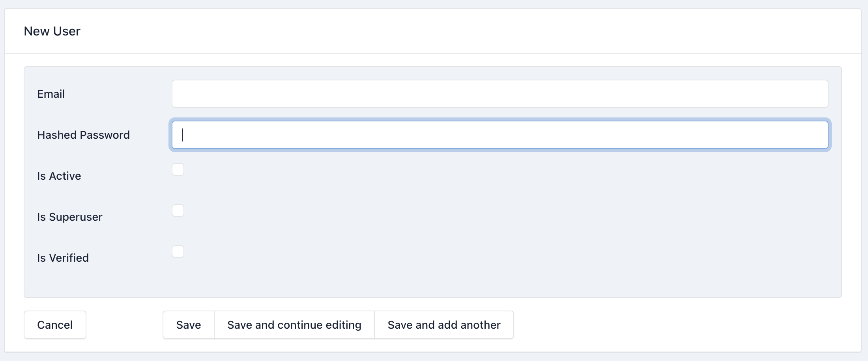The width and height of the screenshot is (868, 361).
Task: Select Save and add another
Action: (444, 325)
